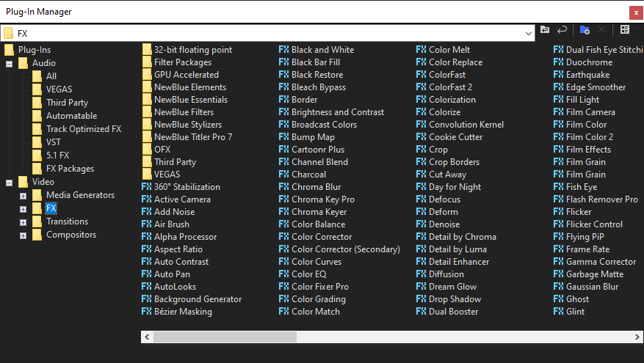Select the Chroma Key Pro FX icon

(x=284, y=199)
